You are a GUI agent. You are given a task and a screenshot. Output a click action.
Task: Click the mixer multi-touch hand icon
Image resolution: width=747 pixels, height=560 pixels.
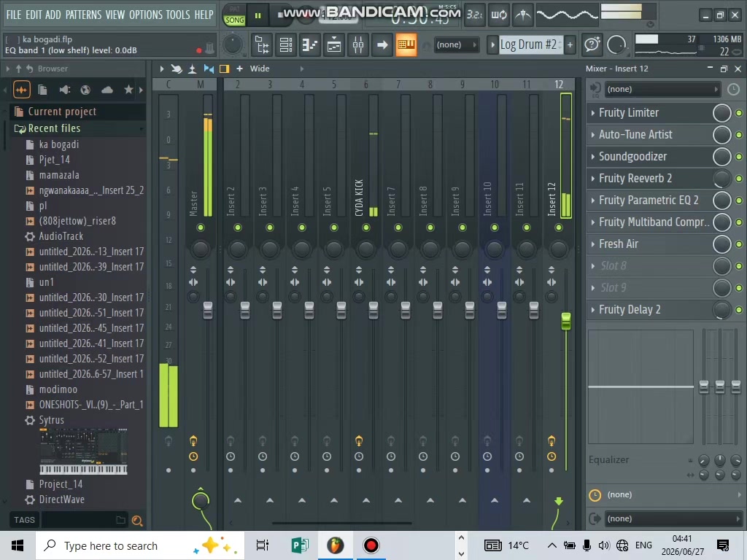point(177,69)
